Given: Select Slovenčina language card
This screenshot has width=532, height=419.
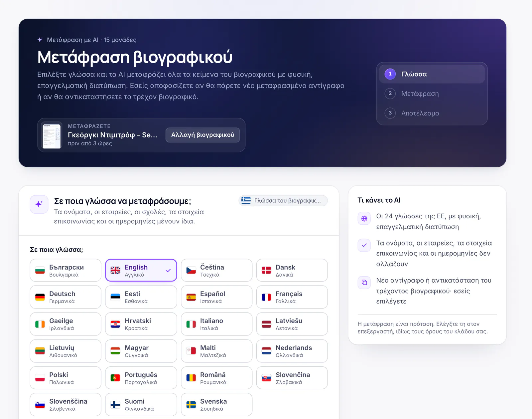Looking at the screenshot, I should point(292,378).
